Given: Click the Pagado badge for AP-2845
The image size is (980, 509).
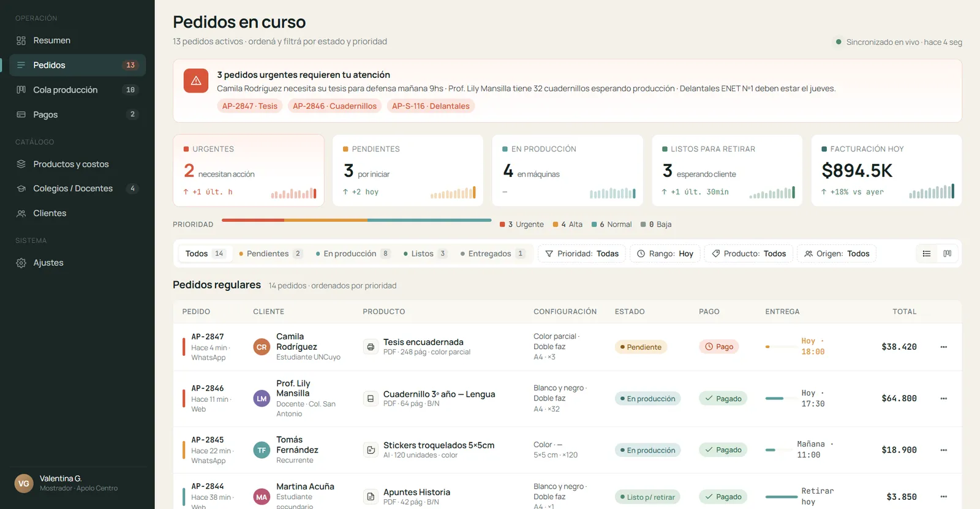Looking at the screenshot, I should pos(723,450).
